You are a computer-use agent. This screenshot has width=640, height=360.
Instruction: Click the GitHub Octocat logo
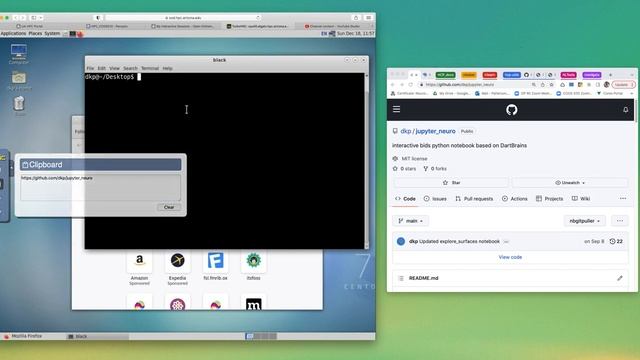pyautogui.click(x=511, y=110)
